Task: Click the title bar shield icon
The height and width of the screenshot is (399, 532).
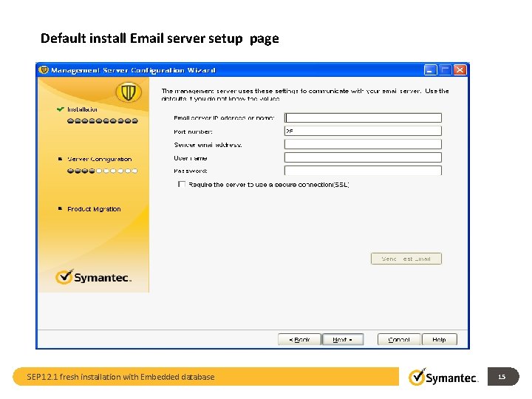Action: pyautogui.click(x=44, y=70)
